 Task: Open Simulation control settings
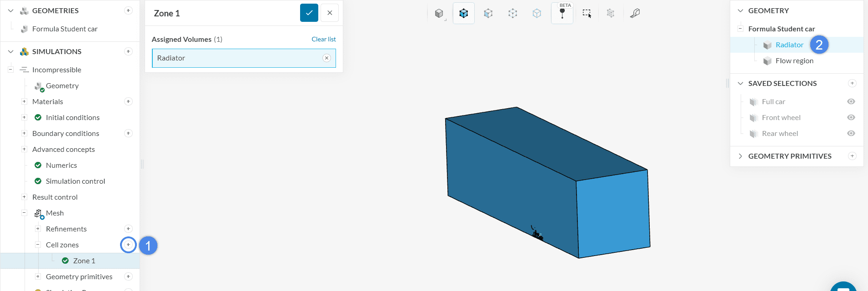75,181
